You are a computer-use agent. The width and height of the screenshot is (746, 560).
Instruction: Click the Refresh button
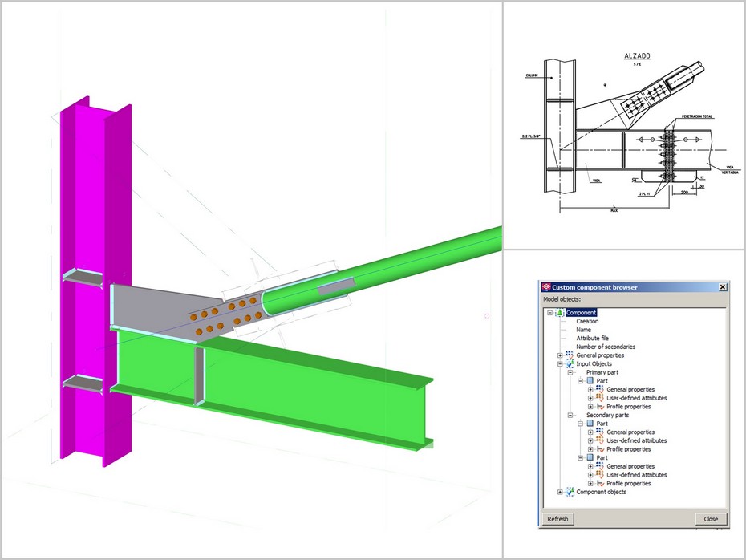557,519
